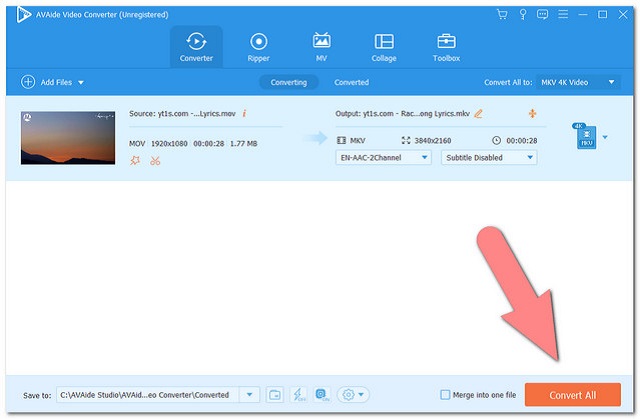Screen dimensions: 640x419
Task: Open the Toolbox tab
Action: click(x=447, y=47)
